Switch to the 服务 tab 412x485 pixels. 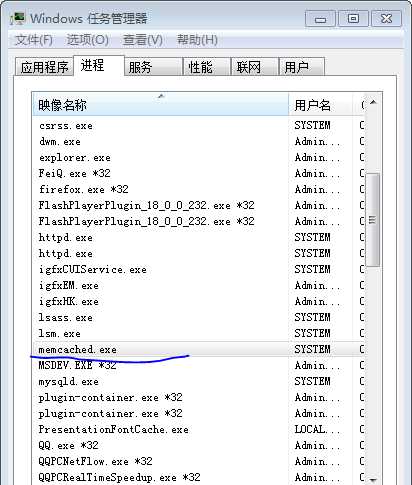pos(153,67)
